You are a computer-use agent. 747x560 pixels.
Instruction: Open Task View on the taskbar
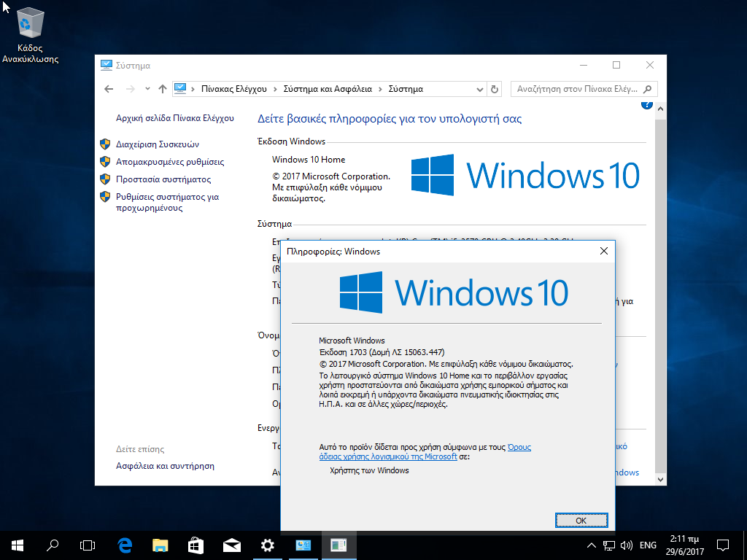click(x=88, y=545)
